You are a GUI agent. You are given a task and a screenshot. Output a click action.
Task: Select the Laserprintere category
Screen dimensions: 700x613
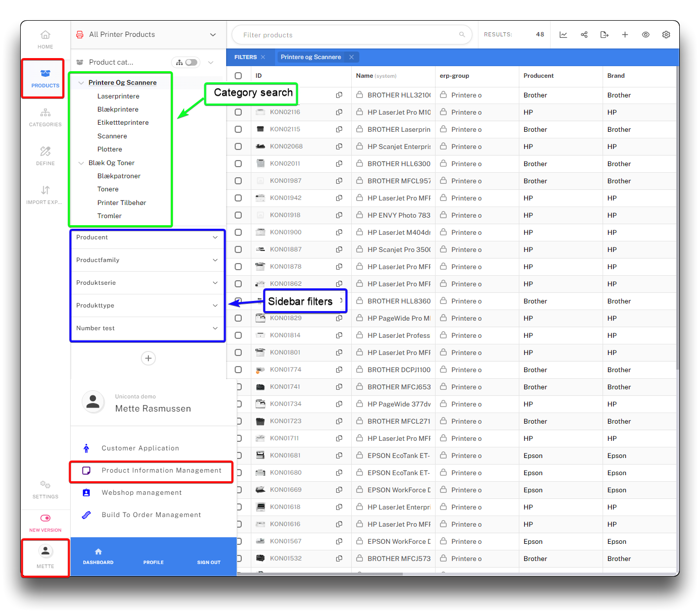point(118,96)
